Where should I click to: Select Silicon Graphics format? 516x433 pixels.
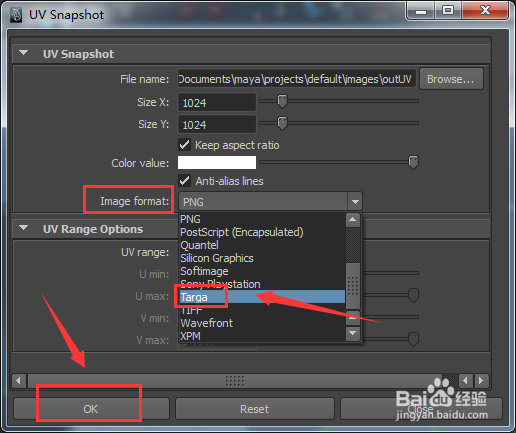262,258
